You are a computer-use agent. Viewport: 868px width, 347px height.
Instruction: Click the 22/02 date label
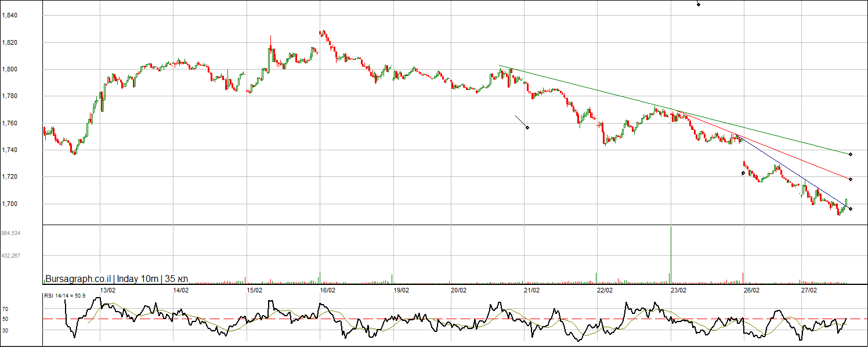click(x=605, y=290)
